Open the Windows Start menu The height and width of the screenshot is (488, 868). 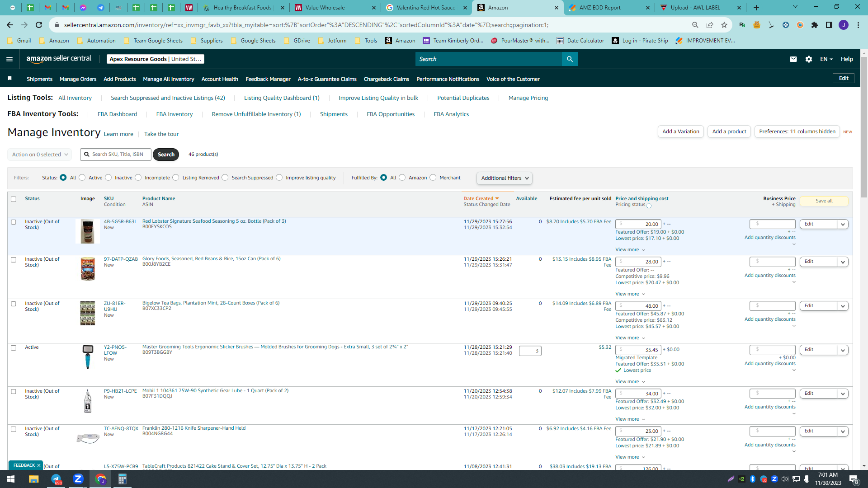11,479
